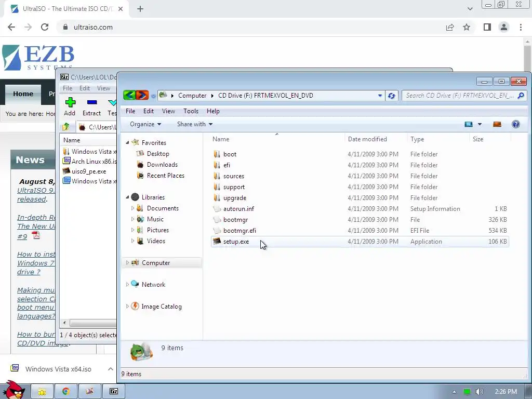Open the Explorer help icon
The image size is (532, 399).
pos(516,124)
